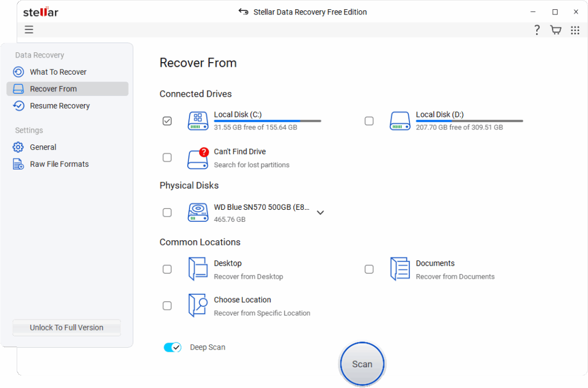Click the Local Disk (C:) usage bar
Viewport: 588px width, 388px height.
(x=268, y=121)
